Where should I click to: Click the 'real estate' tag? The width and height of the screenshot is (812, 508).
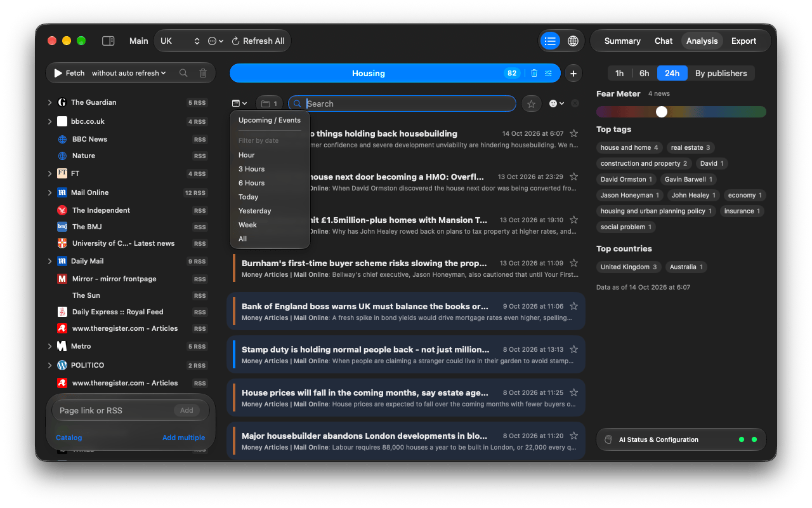(691, 147)
